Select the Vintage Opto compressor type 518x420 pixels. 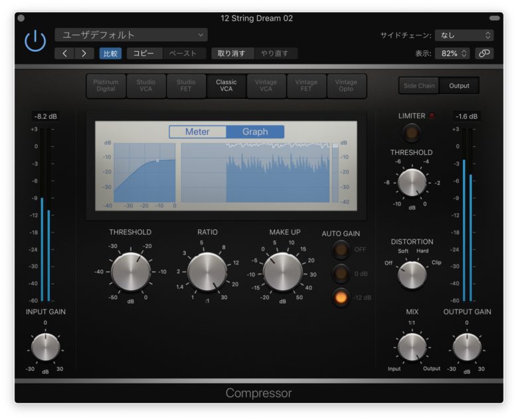point(346,86)
